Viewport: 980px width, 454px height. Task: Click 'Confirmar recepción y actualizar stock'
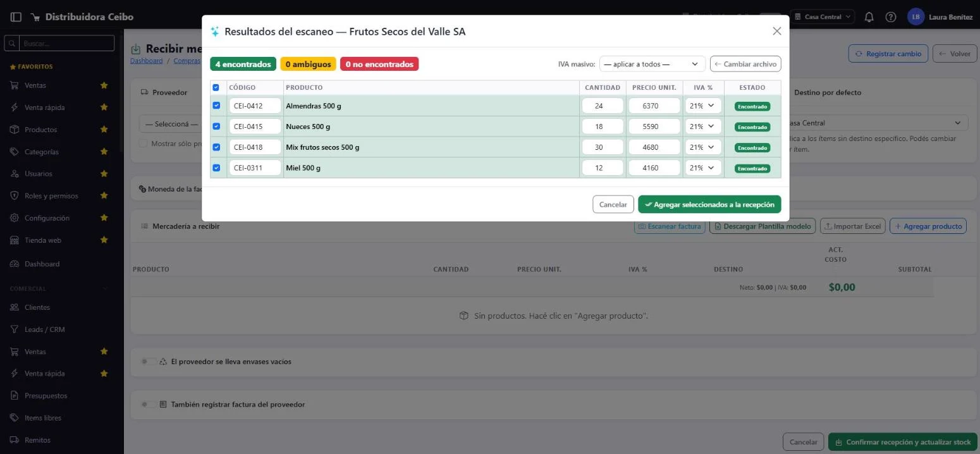[902, 442]
